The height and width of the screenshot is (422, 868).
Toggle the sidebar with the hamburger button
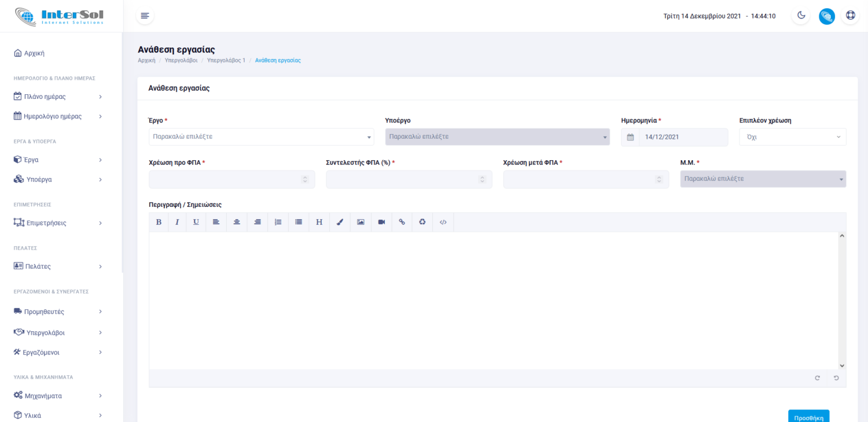(x=145, y=16)
